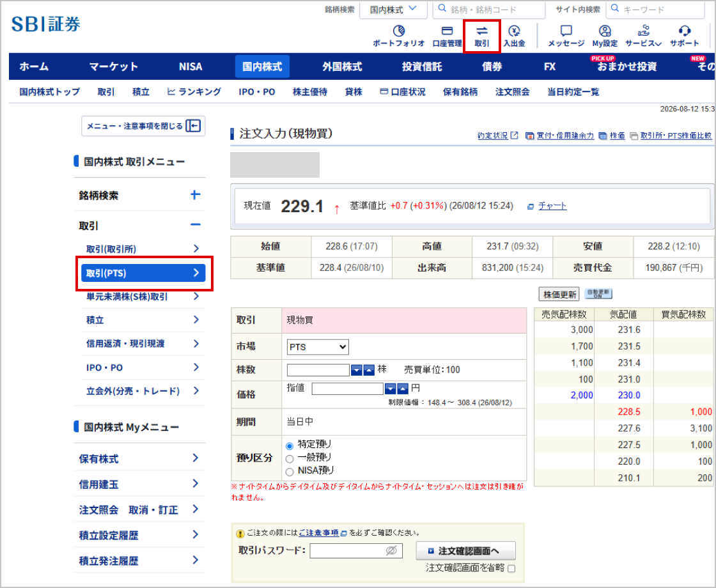Screen dimensions: 716x588
Task: Go to the ホーム main tab
Action: click(34, 66)
